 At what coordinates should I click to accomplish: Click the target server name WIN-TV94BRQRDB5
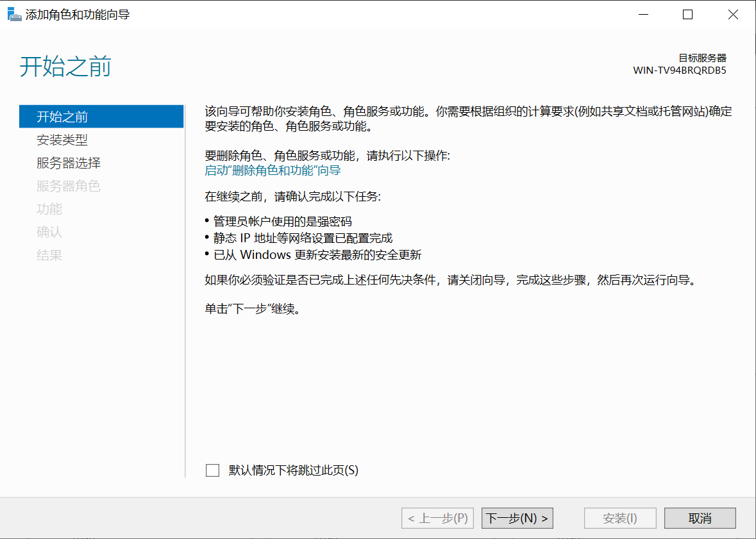click(680, 70)
